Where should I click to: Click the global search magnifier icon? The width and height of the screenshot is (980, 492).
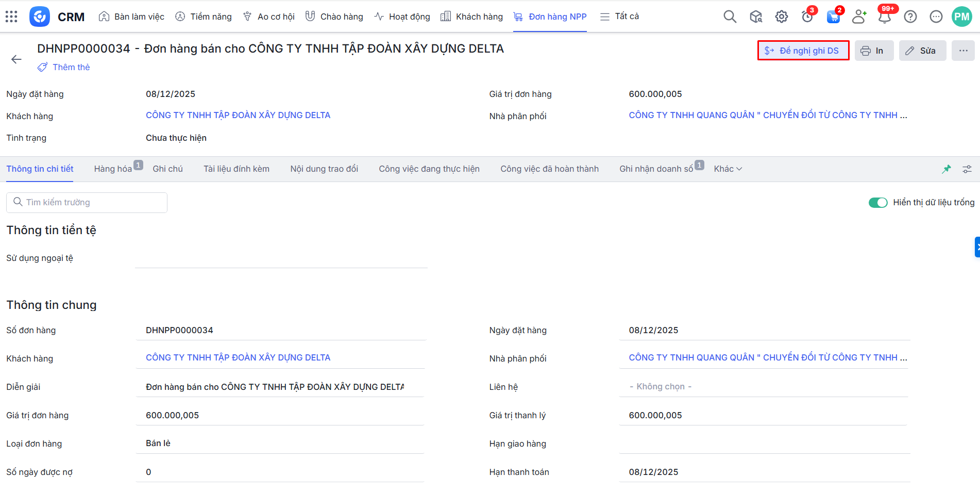(730, 17)
